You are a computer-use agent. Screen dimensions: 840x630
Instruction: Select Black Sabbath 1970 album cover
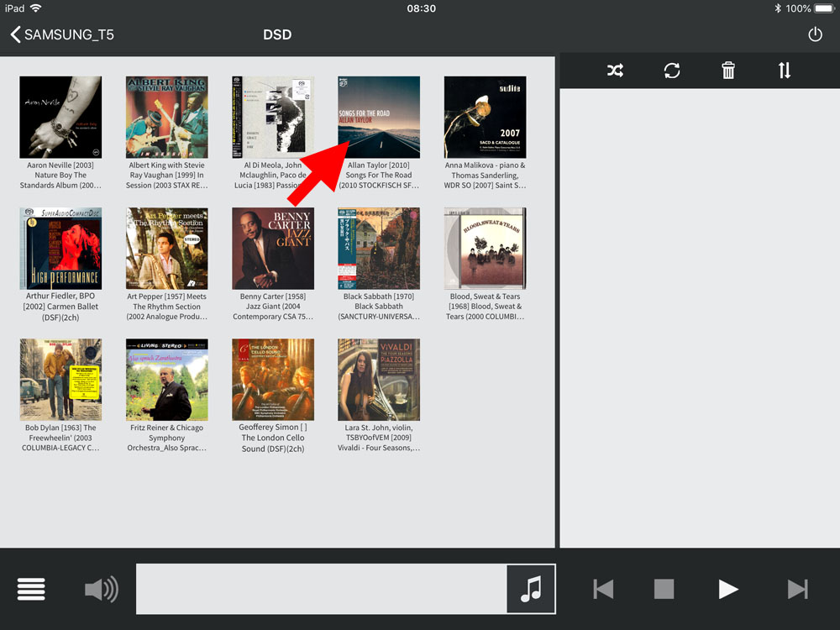coord(379,249)
